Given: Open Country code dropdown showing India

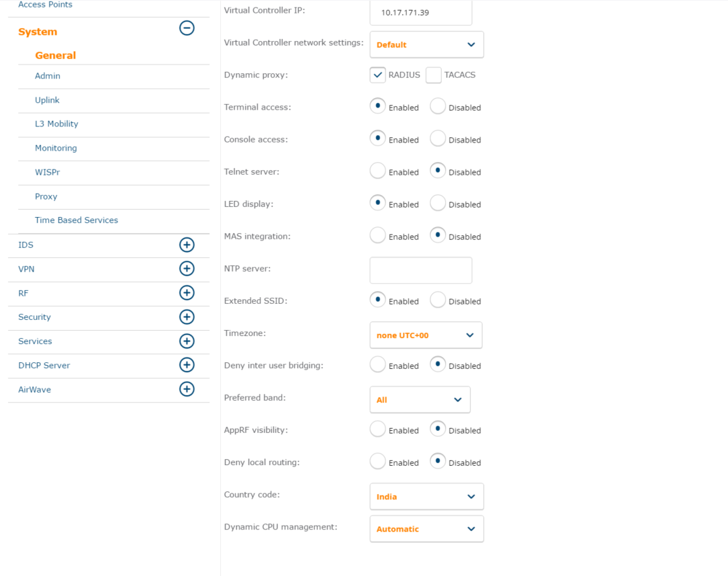Looking at the screenshot, I should tap(426, 497).
